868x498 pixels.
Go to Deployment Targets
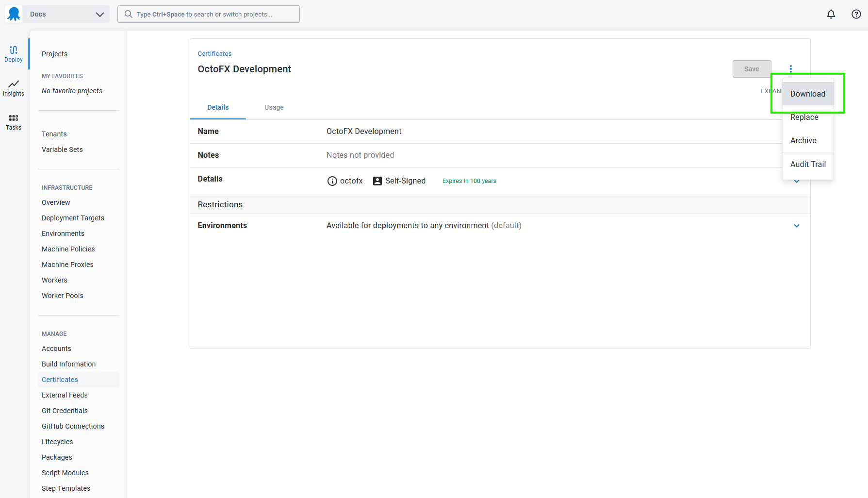73,218
